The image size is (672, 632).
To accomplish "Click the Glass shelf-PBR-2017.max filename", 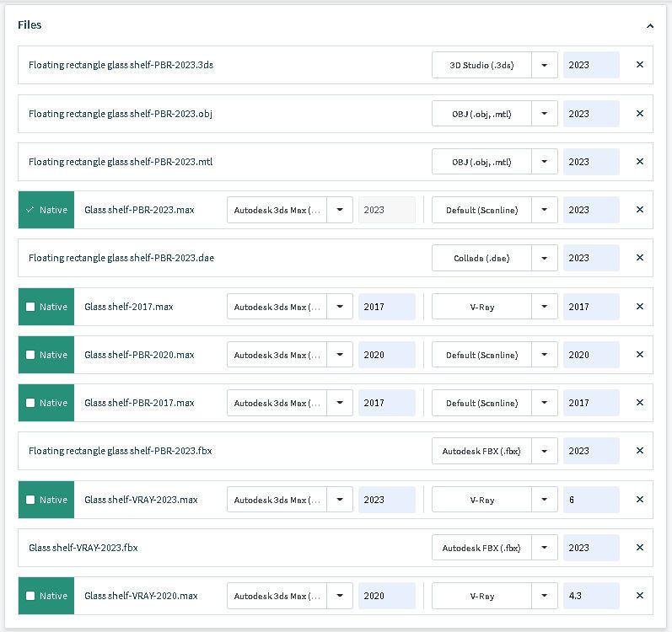I will pos(139,403).
